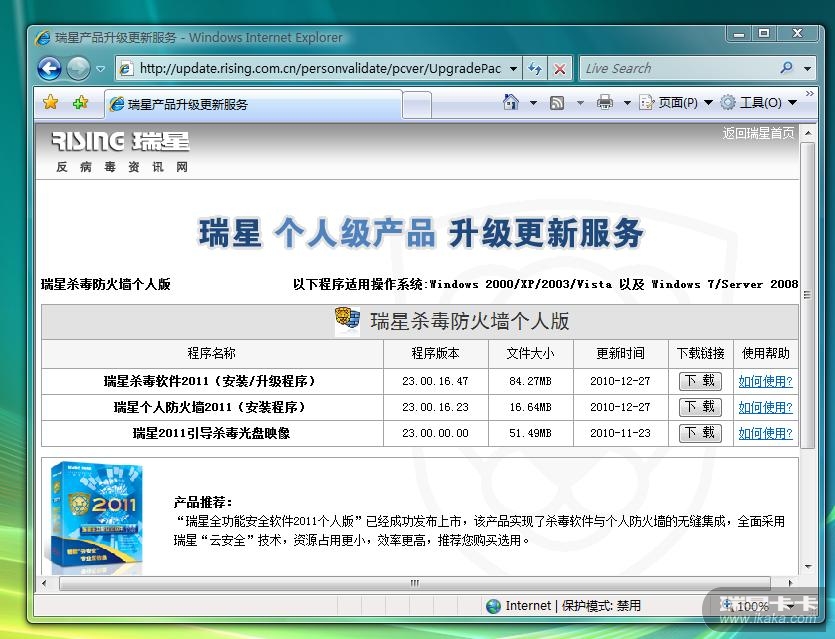
Task: Expand the address bar history dropdown
Action: click(513, 69)
